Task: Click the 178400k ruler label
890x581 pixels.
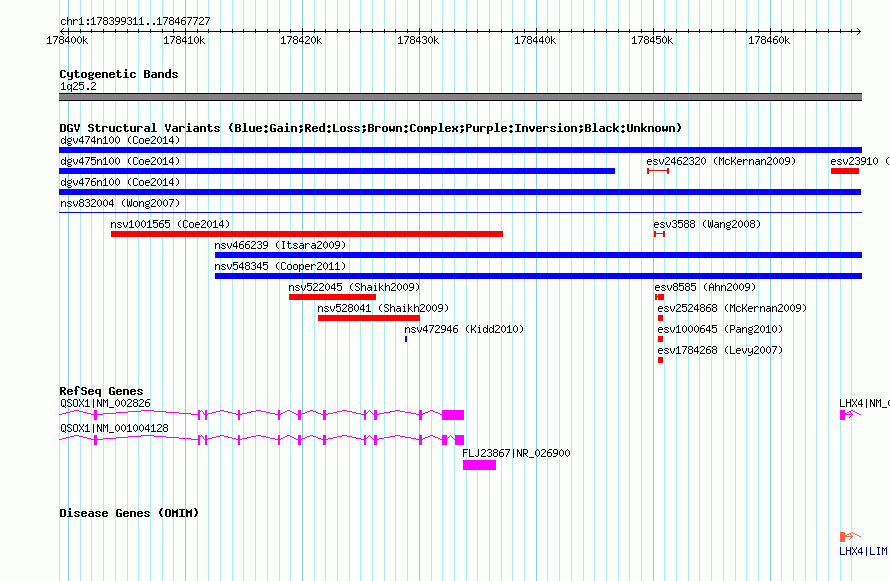Action: [x=67, y=40]
